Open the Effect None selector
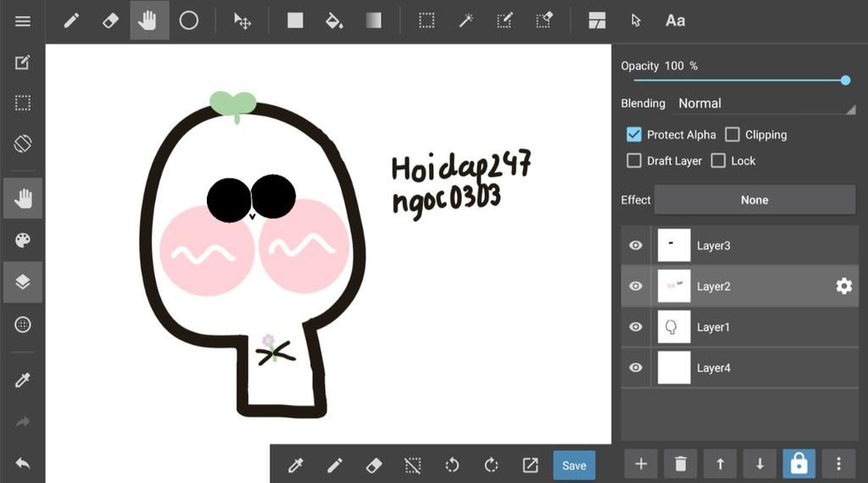The height and width of the screenshot is (483, 868). point(754,200)
